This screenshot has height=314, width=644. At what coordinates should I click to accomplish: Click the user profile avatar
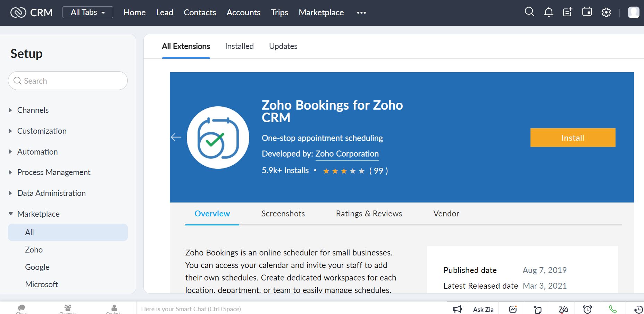pos(634,13)
